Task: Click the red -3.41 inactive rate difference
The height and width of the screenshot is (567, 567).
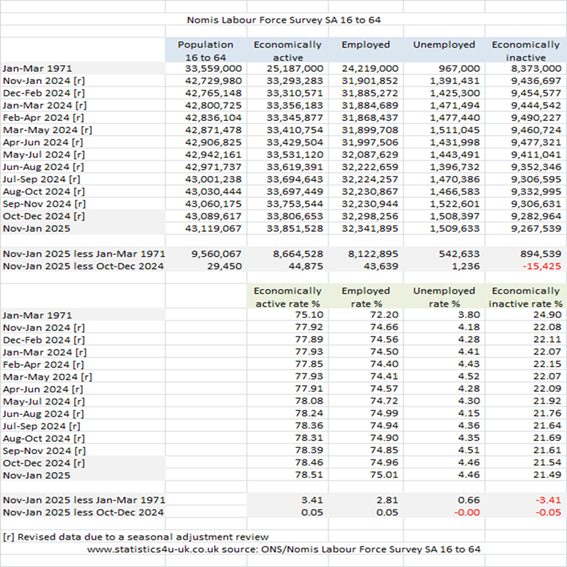Action: coord(548,500)
